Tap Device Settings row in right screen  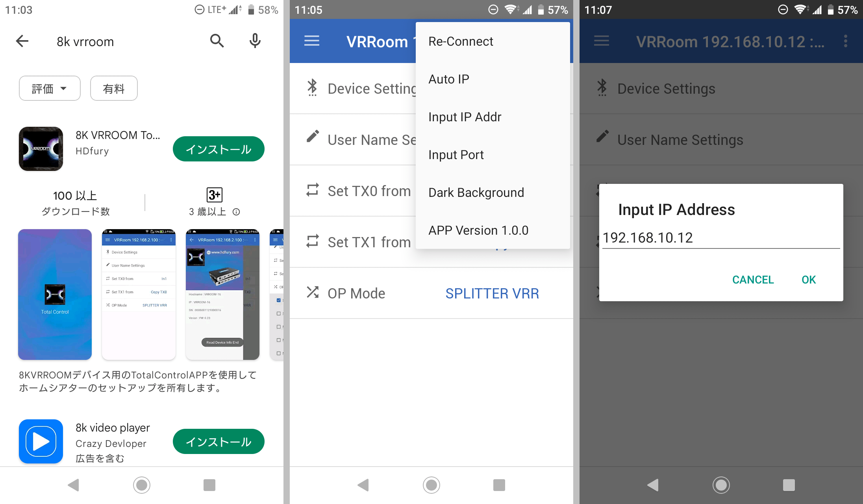point(721,89)
